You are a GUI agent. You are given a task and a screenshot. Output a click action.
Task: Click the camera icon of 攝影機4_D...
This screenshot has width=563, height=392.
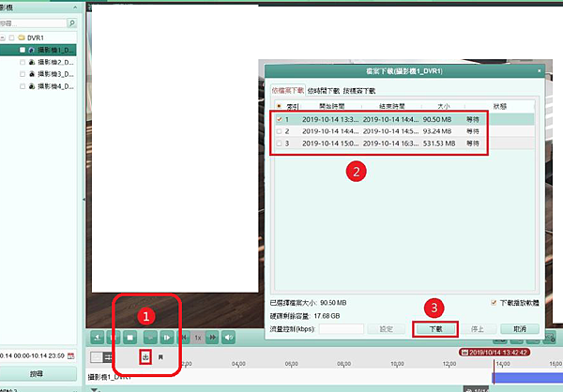(32, 86)
